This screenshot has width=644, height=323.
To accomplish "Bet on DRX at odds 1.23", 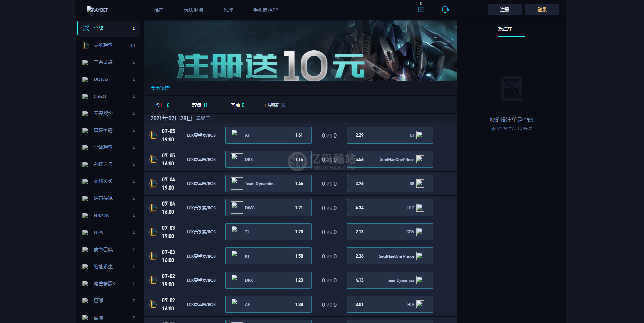I will click(268, 280).
